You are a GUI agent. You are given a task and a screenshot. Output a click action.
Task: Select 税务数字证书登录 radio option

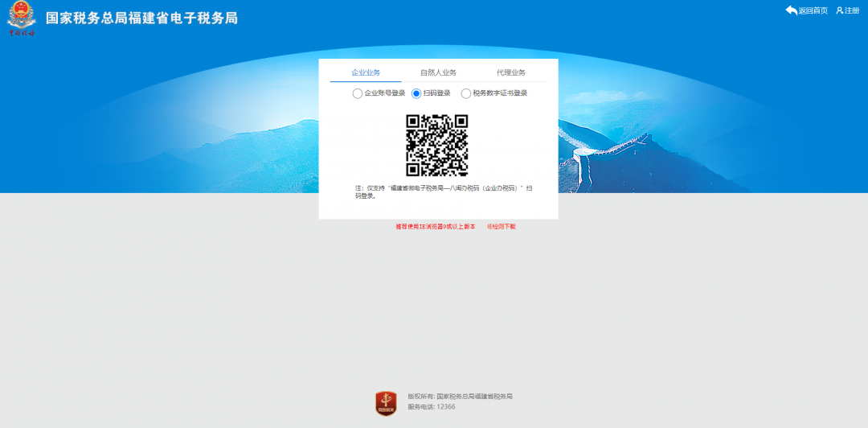466,93
